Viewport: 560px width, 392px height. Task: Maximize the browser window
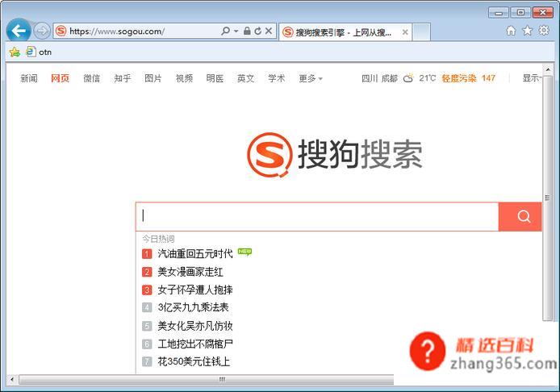click(520, 12)
